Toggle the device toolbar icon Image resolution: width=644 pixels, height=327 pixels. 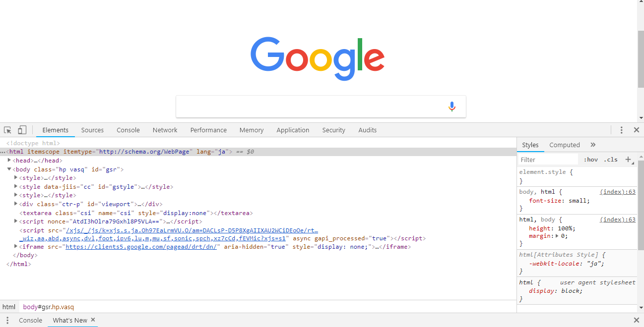tap(22, 130)
